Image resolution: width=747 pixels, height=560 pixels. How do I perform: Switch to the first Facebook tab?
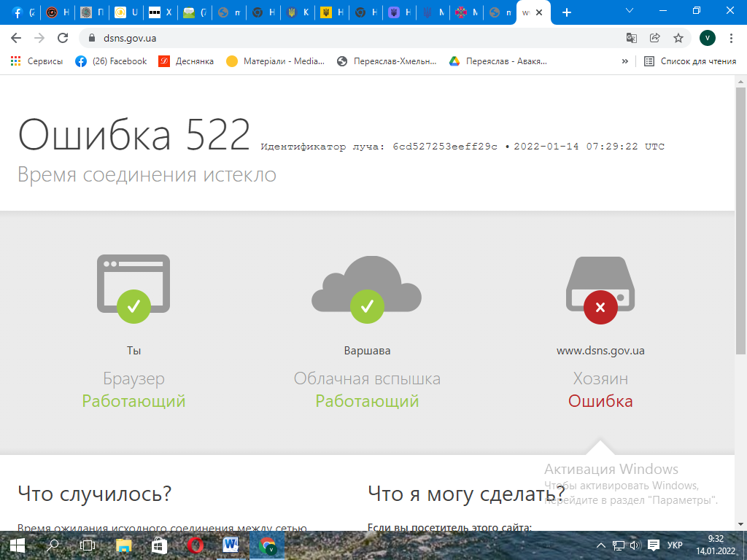click(x=22, y=12)
